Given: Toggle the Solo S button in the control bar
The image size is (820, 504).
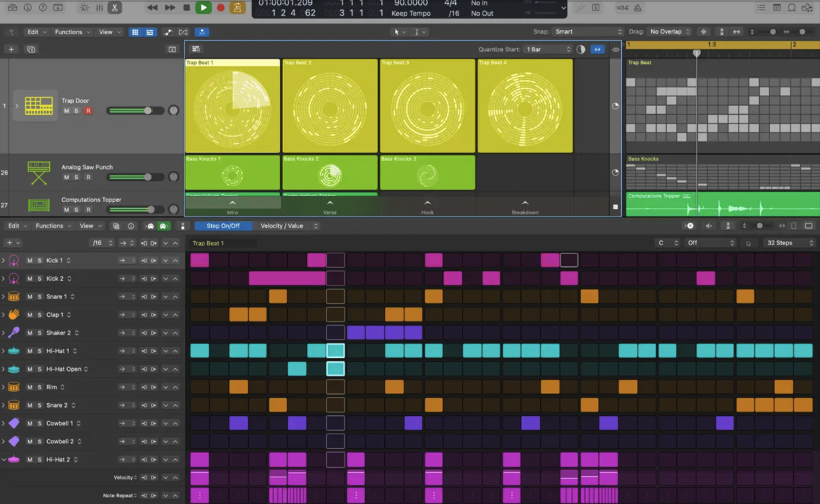Looking at the screenshot, I should coord(596,8).
